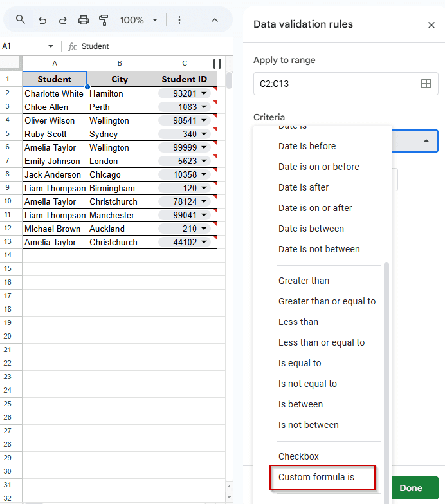Click the spreadsheet vertical scrollbar thumb
Screen dimensions: 445x504
coord(229,80)
